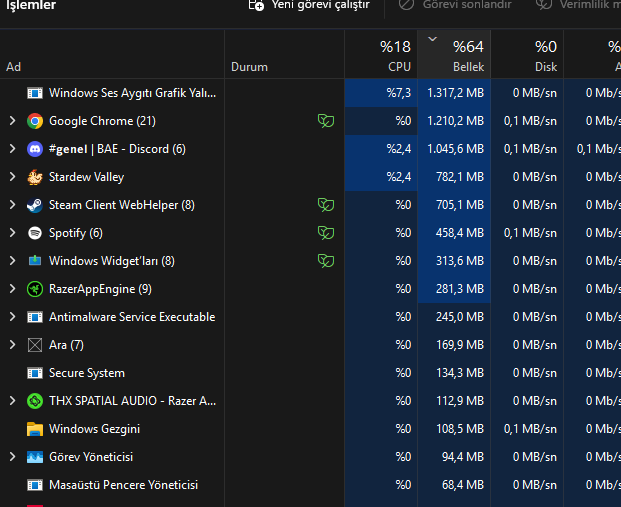
Task: Click the Görevi sonlandır button
Action: click(455, 5)
